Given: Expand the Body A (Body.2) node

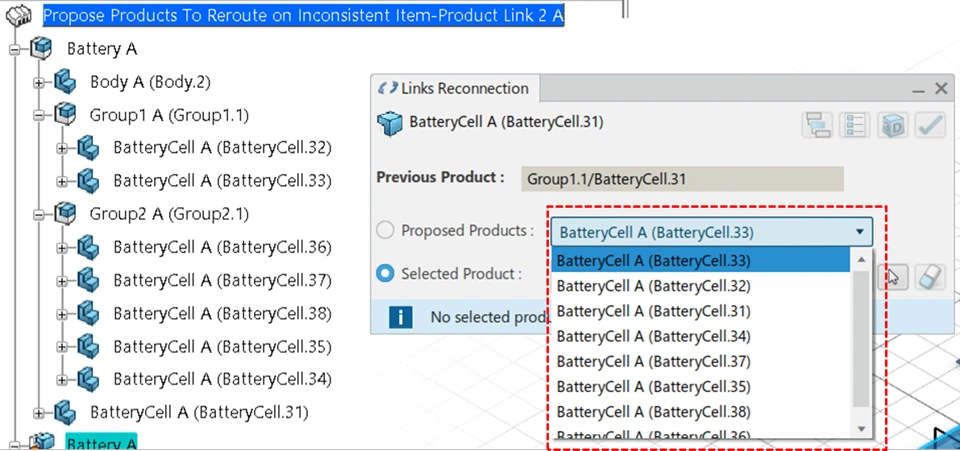Looking at the screenshot, I should click(x=40, y=82).
